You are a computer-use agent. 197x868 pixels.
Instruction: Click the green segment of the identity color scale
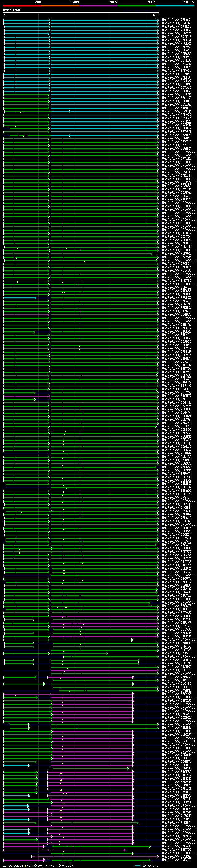pyautogui.click(x=137, y=6)
